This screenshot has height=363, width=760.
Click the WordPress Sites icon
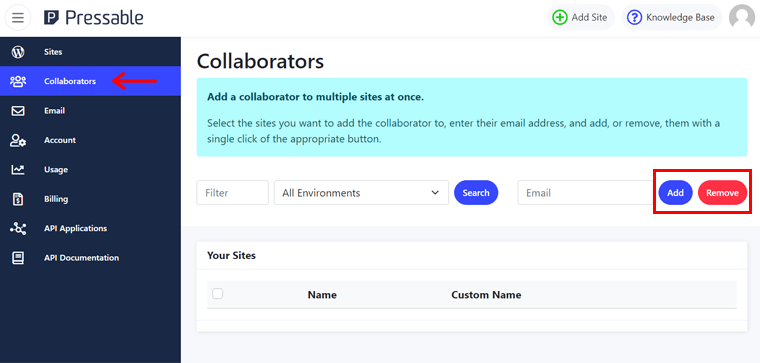click(18, 52)
